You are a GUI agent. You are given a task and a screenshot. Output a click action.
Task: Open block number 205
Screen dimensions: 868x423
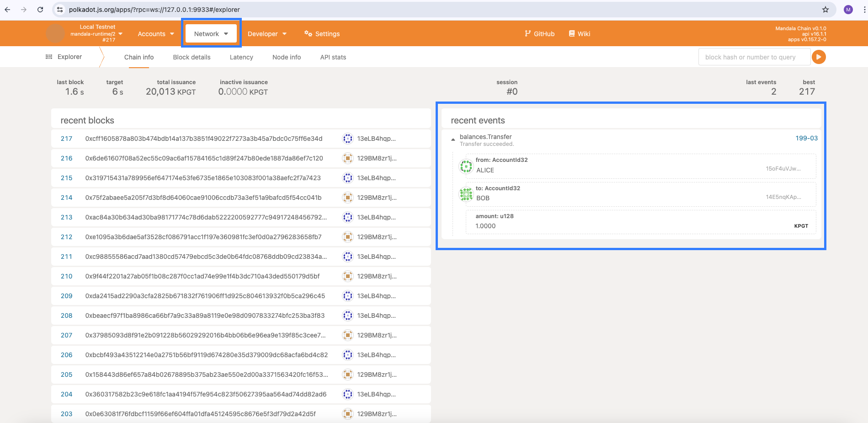pyautogui.click(x=67, y=375)
